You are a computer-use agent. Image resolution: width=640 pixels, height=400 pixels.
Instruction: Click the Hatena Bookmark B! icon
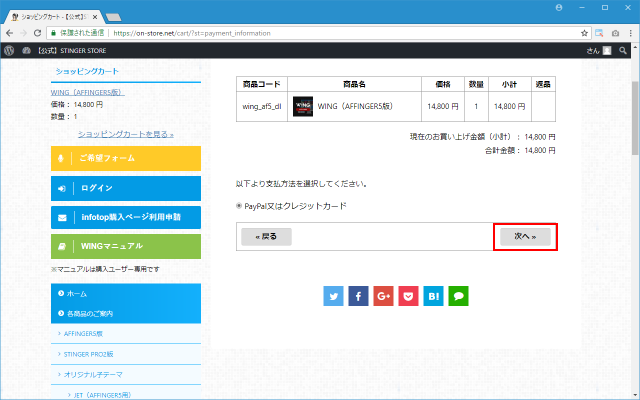point(434,296)
